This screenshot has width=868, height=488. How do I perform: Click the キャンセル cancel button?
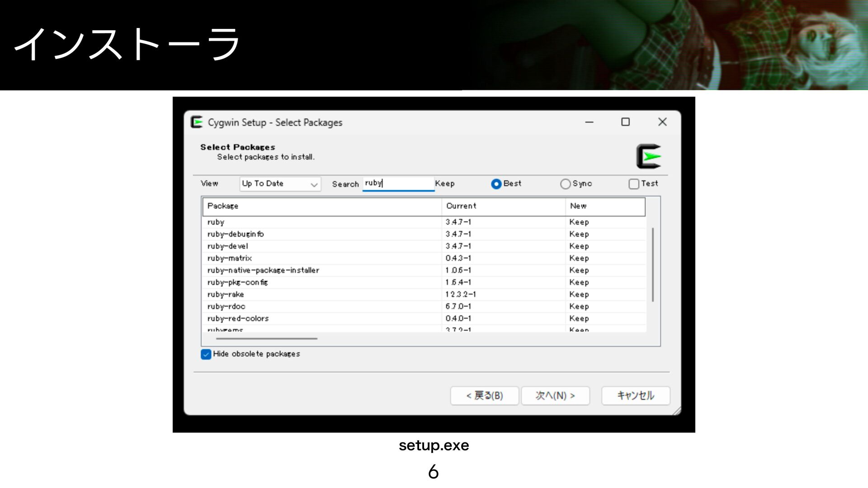635,396
